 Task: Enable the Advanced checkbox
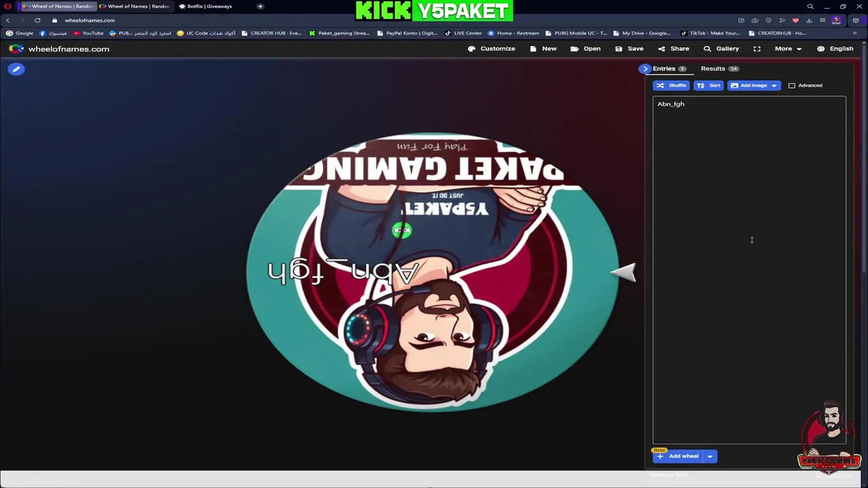pyautogui.click(x=791, y=85)
